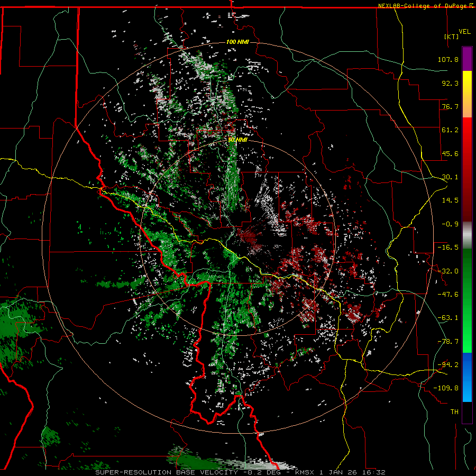Select the 76.7 value on velocity scale
The image size is (476, 476).
click(x=450, y=106)
